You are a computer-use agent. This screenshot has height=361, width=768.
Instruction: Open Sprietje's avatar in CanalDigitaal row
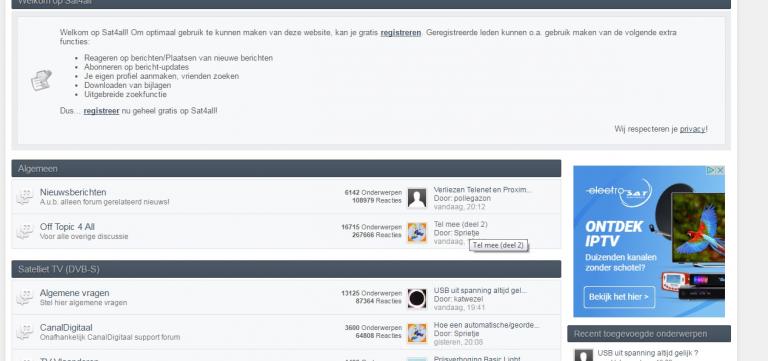[417, 333]
